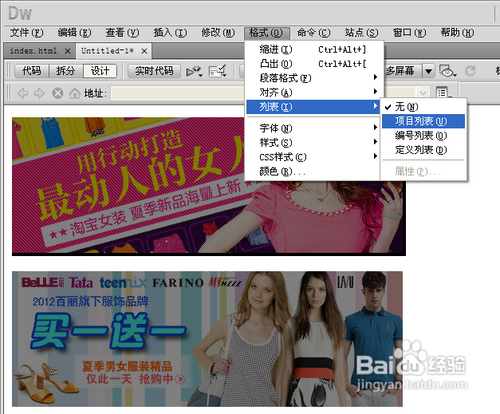Expand the address field dropdown arrow

click(x=423, y=92)
